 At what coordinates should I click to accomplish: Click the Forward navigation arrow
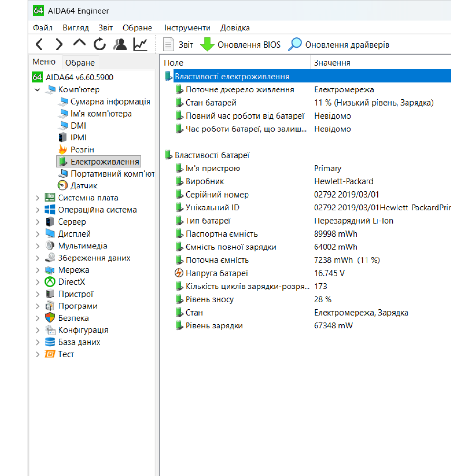[x=59, y=45]
